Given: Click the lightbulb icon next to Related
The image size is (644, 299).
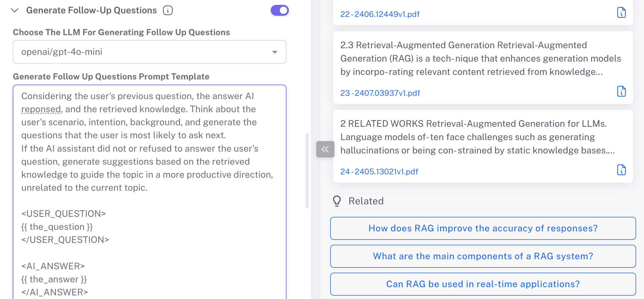Looking at the screenshot, I should 337,201.
